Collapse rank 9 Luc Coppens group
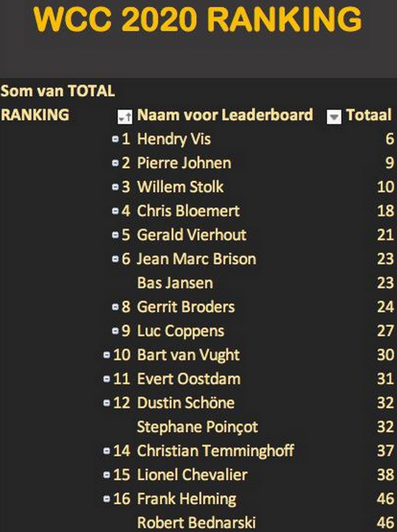 [x=115, y=331]
